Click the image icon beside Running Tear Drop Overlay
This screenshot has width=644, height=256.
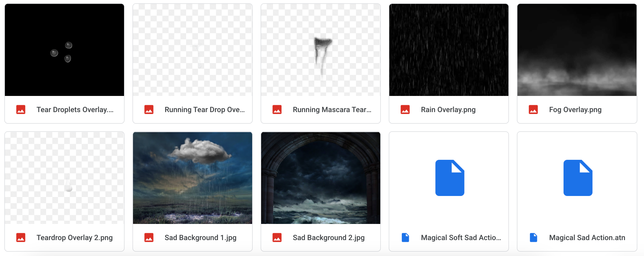[x=149, y=110]
